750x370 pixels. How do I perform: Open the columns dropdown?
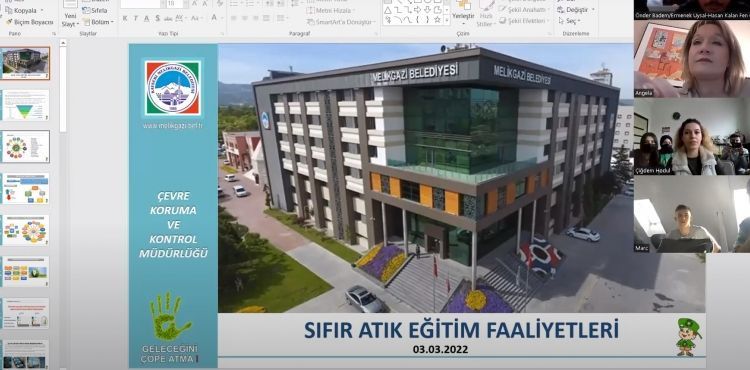[282, 18]
